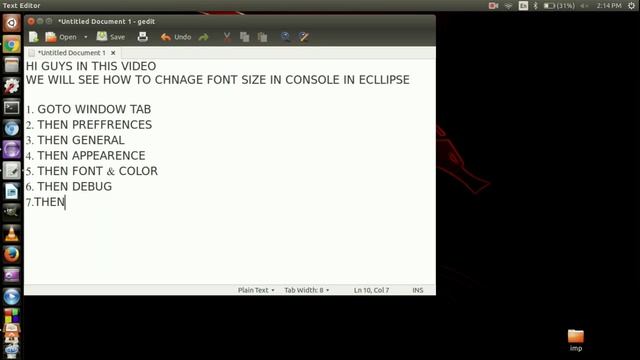The image size is (640, 360).
Task: Click the line HI GUYS IN THIS VIDEO
Action: coord(91,67)
